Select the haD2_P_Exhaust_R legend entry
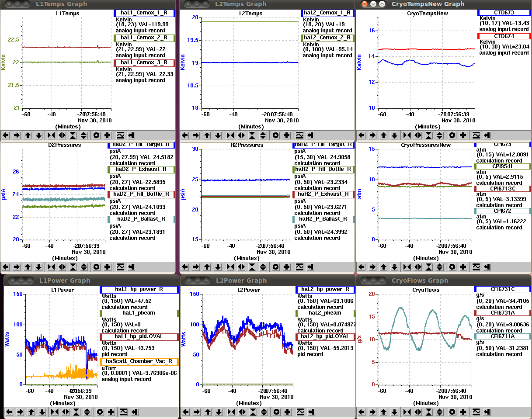The width and height of the screenshot is (532, 419). click(x=141, y=170)
